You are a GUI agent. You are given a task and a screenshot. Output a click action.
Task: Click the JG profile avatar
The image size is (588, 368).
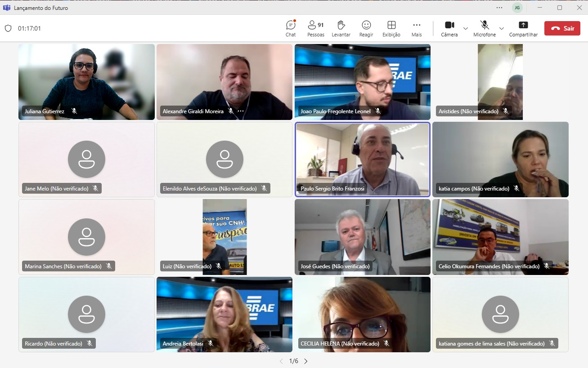point(517,8)
